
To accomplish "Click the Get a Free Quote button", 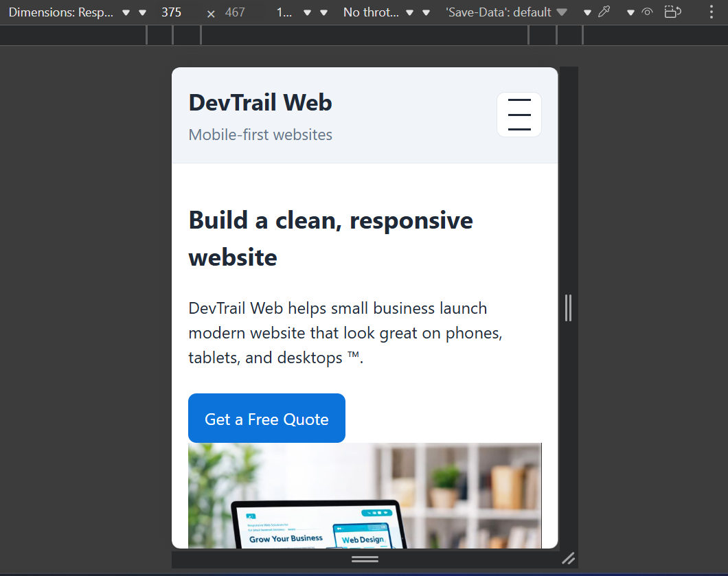I will click(266, 418).
